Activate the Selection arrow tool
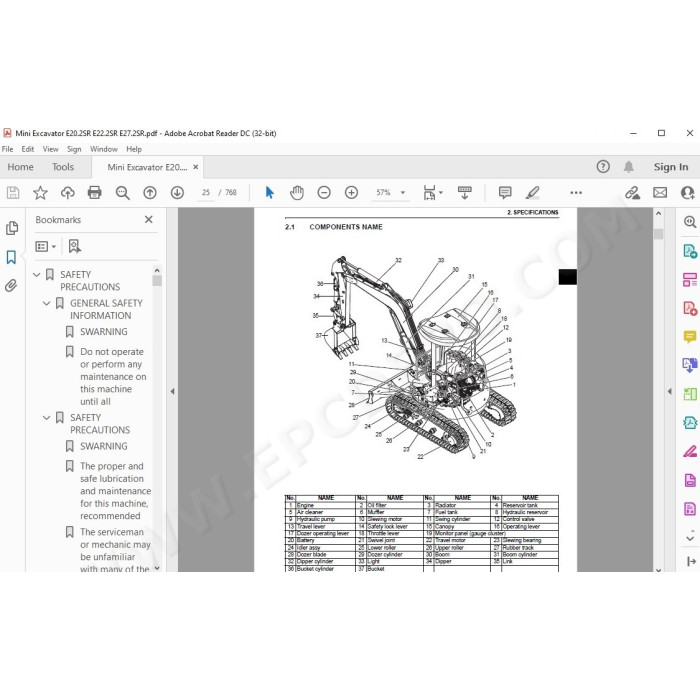This screenshot has height=700, width=700. pos(269,193)
